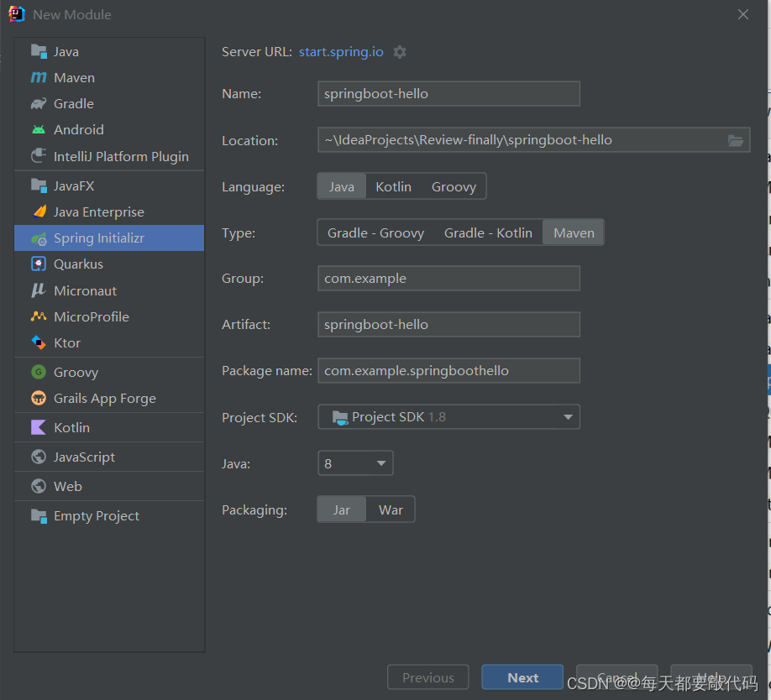Select MicroProfile in the module list

pyautogui.click(x=109, y=316)
